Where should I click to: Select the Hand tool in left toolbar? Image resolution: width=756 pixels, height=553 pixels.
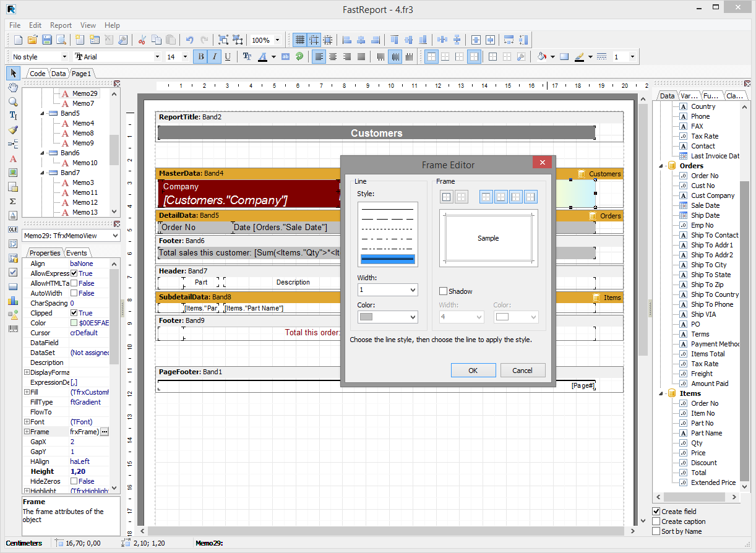click(13, 87)
